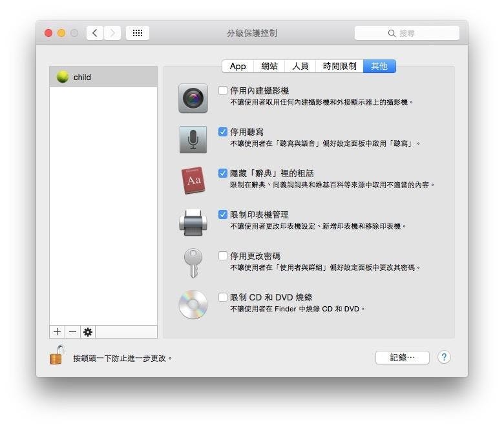Click description about 同義詞詞典和維基百科 content
This screenshot has width=504, height=429.
tap(332, 185)
